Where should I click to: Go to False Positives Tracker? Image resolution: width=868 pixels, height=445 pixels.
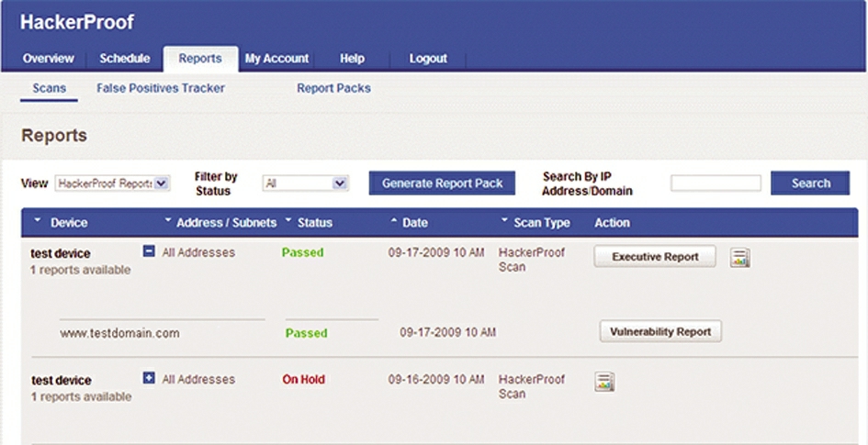(161, 88)
